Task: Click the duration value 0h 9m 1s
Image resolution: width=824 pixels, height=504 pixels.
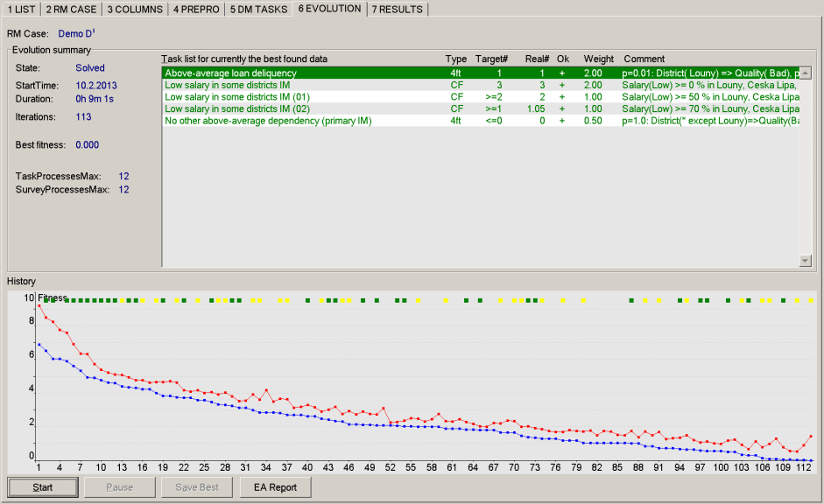Action: pyautogui.click(x=95, y=99)
